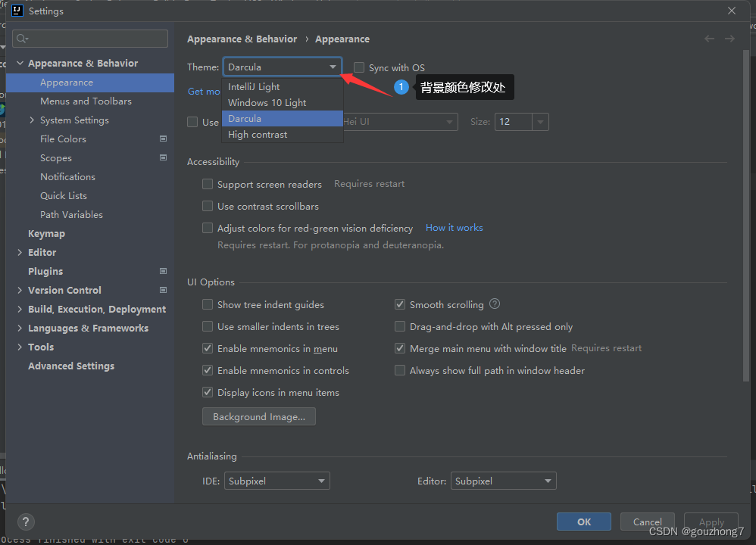Click the OK button

click(x=584, y=522)
